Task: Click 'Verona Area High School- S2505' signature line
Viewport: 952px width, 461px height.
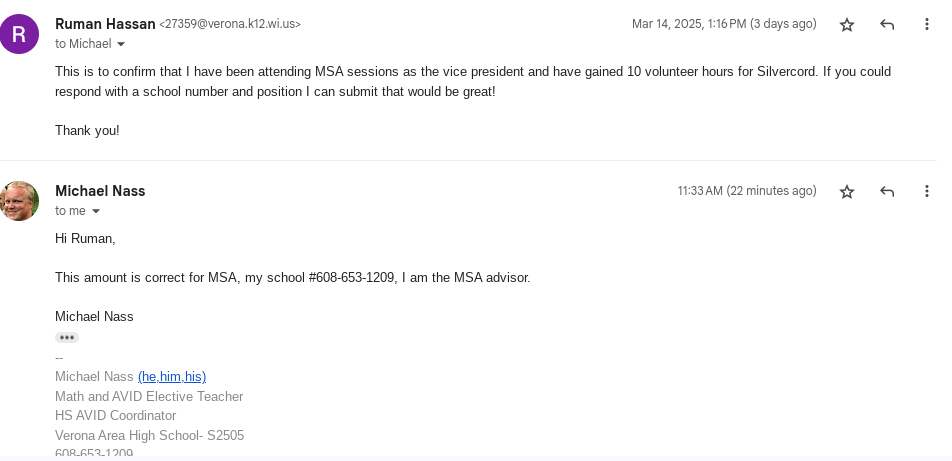Action: pyautogui.click(x=149, y=436)
